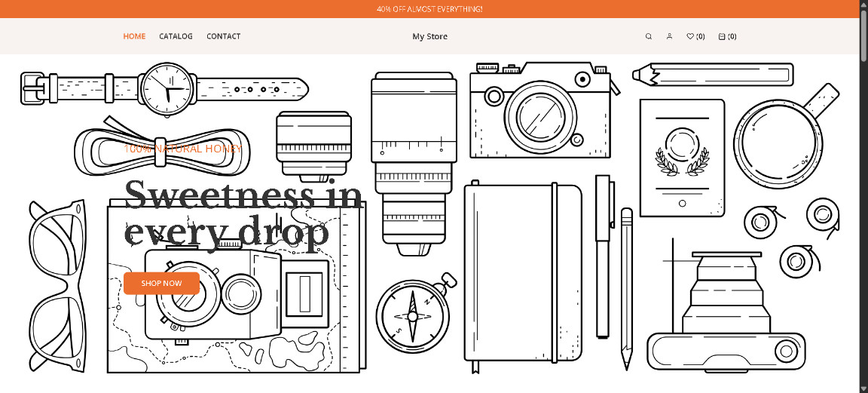Click the vertical scrollbar thumb
Image resolution: width=868 pixels, height=393 pixels.
click(x=863, y=30)
